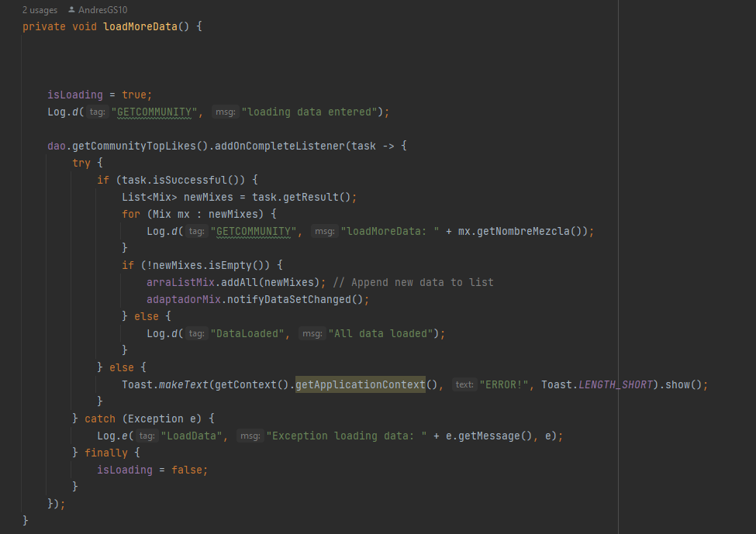Viewport: 756px width, 534px height.
Task: Click the AndresGS10 author hint
Action: click(x=102, y=9)
